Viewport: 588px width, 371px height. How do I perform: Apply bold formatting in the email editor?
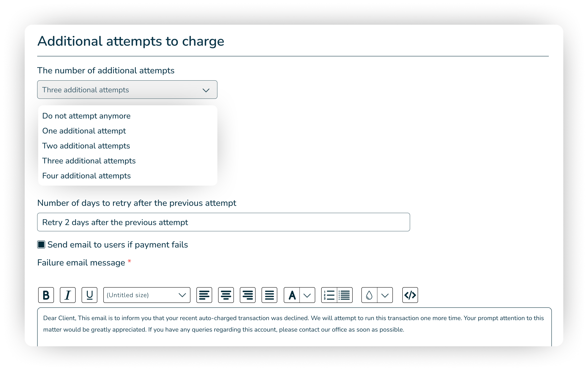pyautogui.click(x=46, y=295)
